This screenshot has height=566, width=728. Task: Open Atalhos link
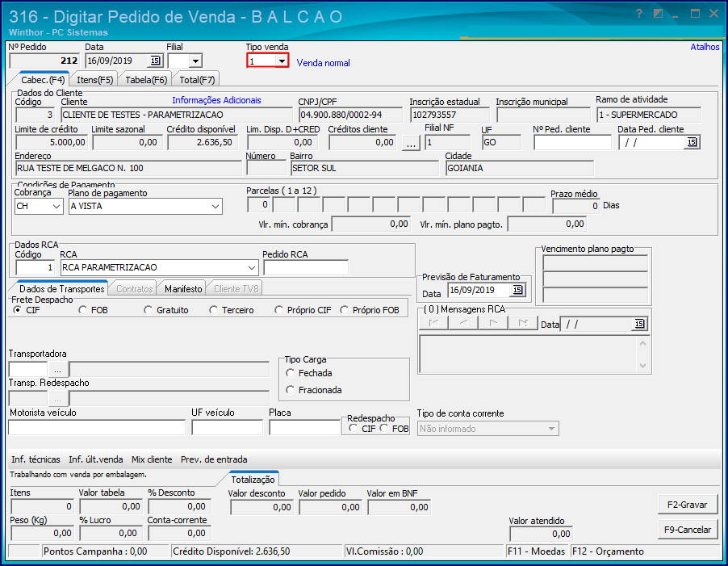pos(705,47)
